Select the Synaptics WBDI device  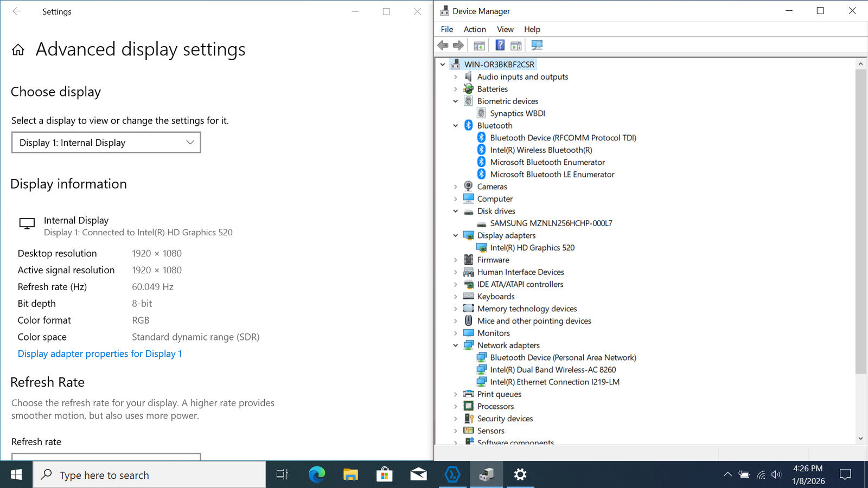coord(517,113)
